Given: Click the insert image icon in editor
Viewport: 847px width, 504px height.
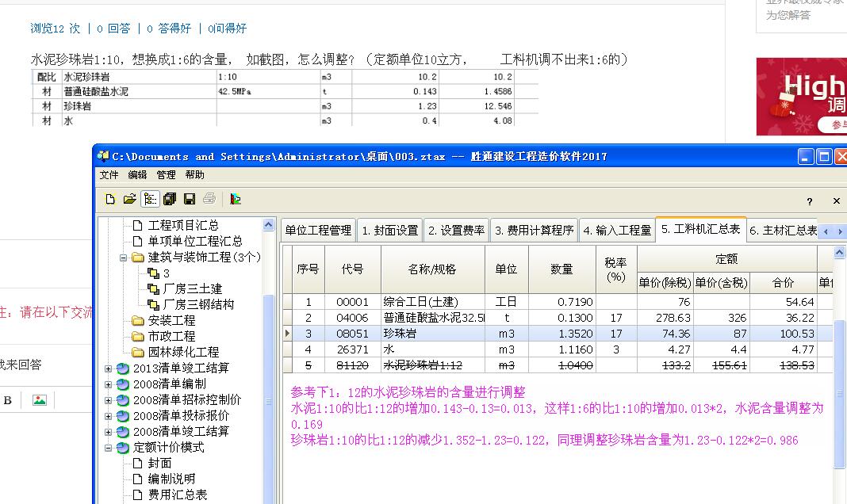Looking at the screenshot, I should click(x=40, y=400).
